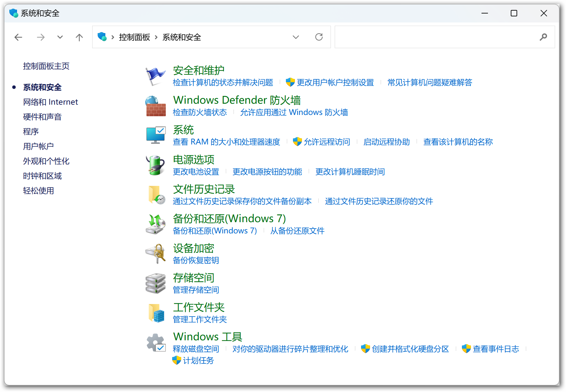Screen dimensions: 566x392
Task: Select 外观和个性化 category in sidebar
Action: click(46, 161)
